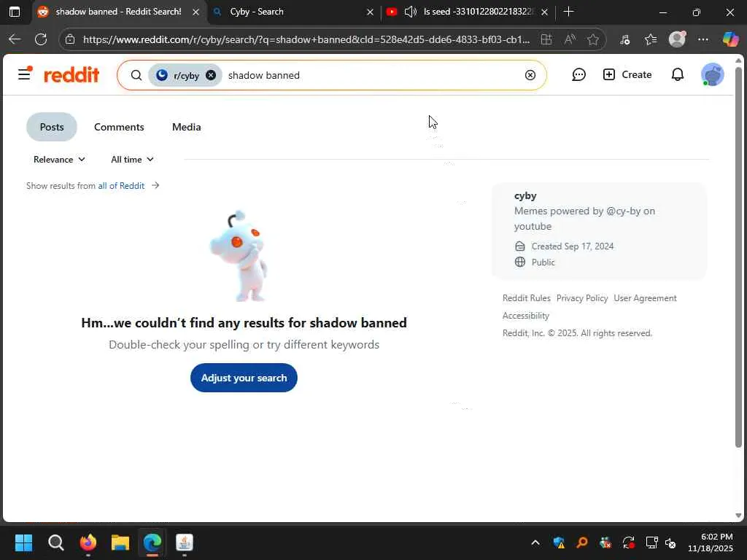Remove the r/cyby search filter chip
747x560 pixels.
coord(211,75)
